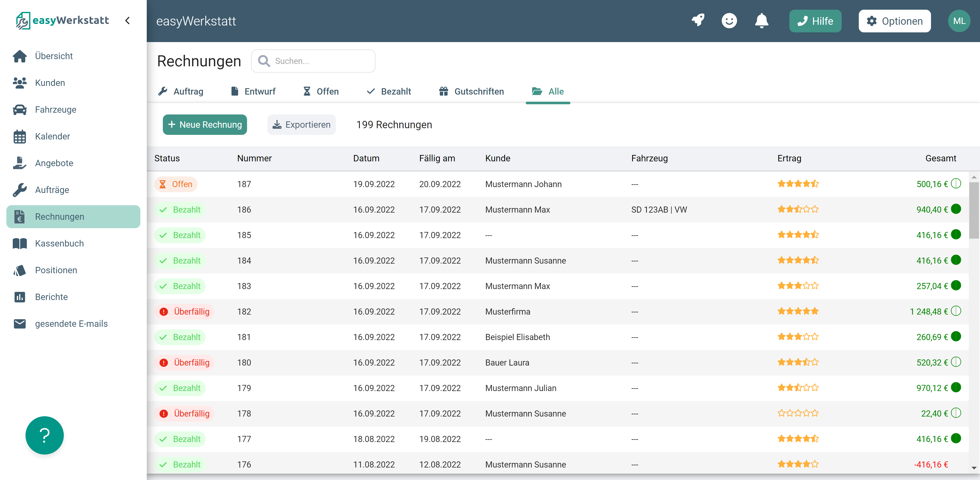Open Kalender from the sidebar
980x480 pixels.
(x=52, y=136)
